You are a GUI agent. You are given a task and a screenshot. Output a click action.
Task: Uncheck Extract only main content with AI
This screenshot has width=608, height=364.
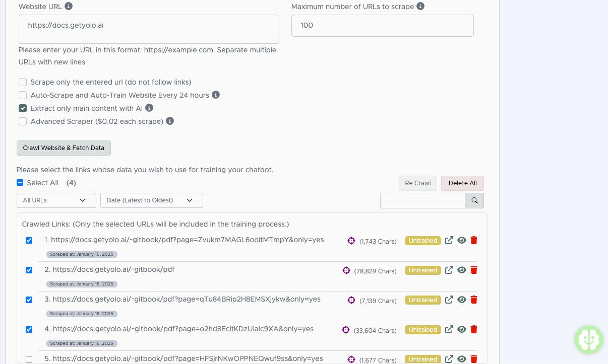pyautogui.click(x=23, y=108)
